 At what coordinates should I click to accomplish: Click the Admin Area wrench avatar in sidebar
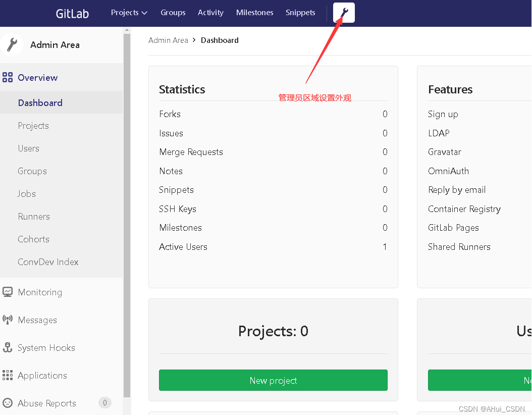click(12, 44)
